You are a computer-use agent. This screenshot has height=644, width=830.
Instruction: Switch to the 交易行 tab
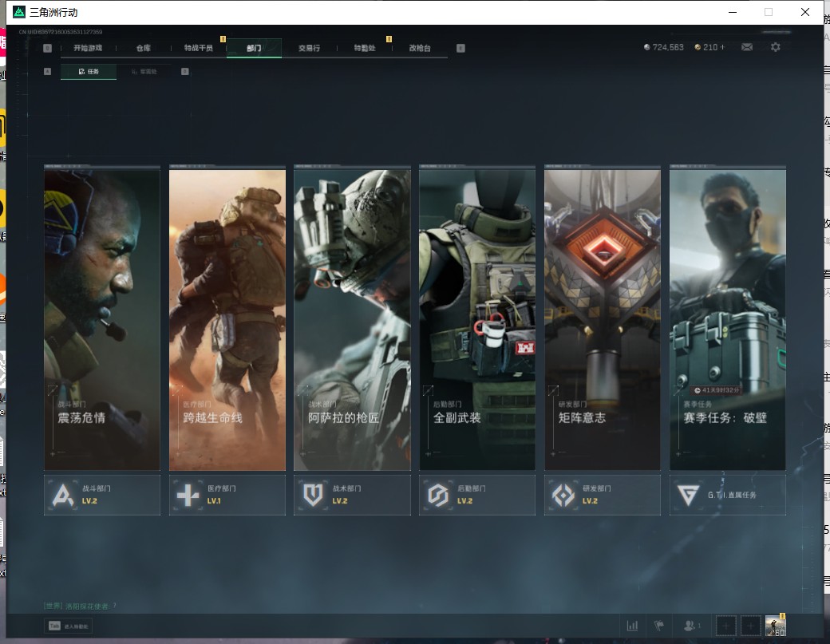[x=309, y=48]
